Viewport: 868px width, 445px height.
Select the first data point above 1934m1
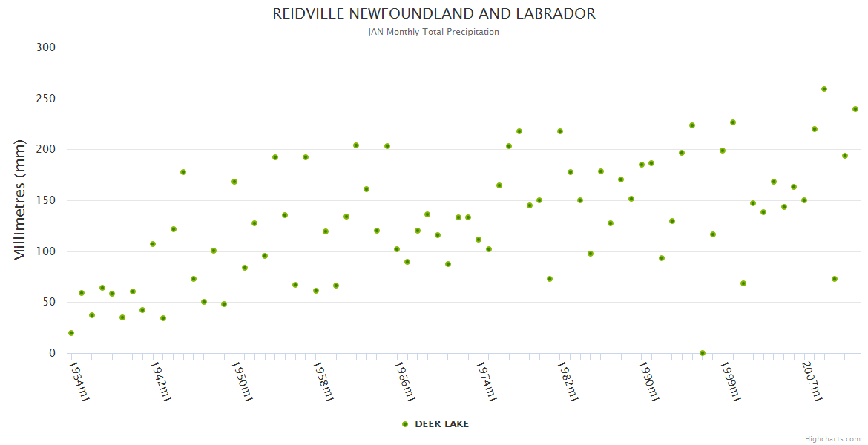pos(71,333)
